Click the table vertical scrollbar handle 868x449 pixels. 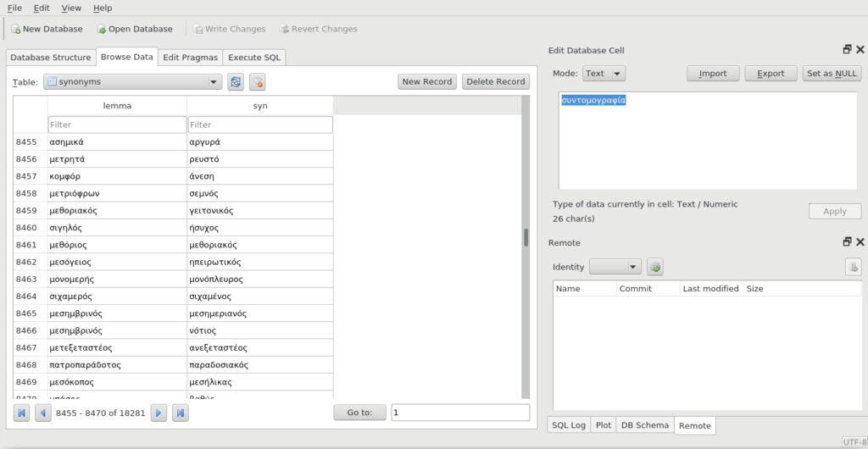(526, 237)
